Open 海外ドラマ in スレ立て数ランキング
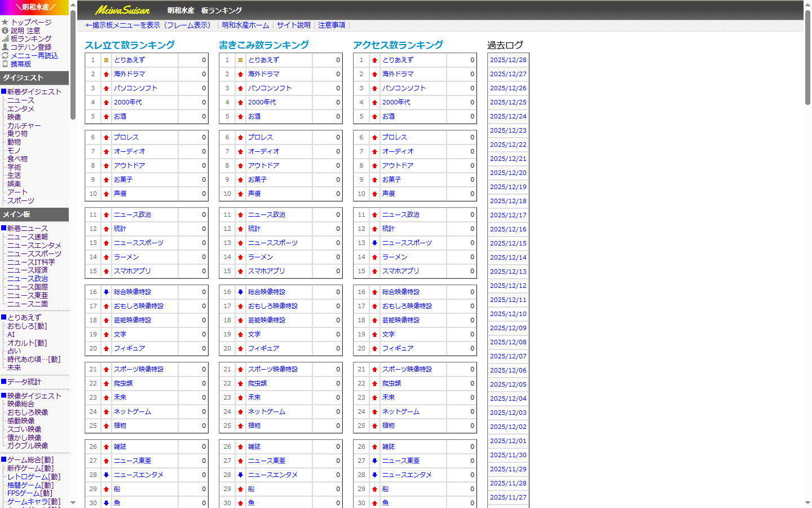Viewport: 812px width, 508px height. pyautogui.click(x=129, y=74)
